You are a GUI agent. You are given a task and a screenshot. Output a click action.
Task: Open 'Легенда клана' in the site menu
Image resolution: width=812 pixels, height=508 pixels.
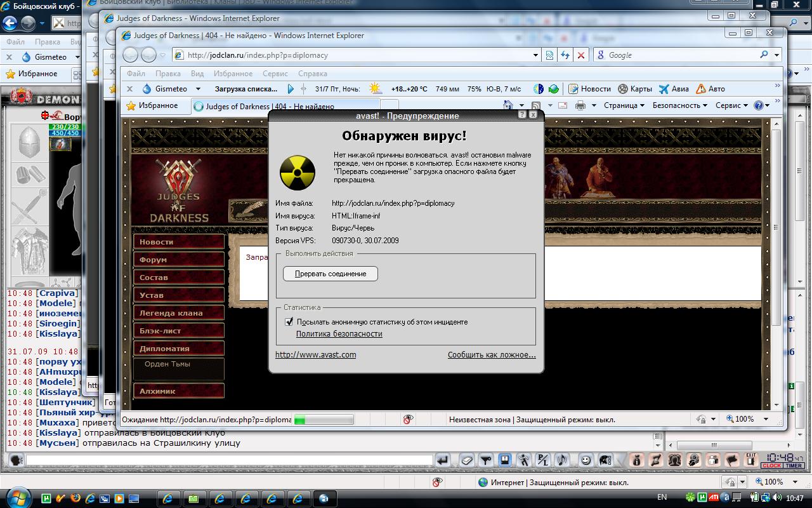tap(179, 313)
